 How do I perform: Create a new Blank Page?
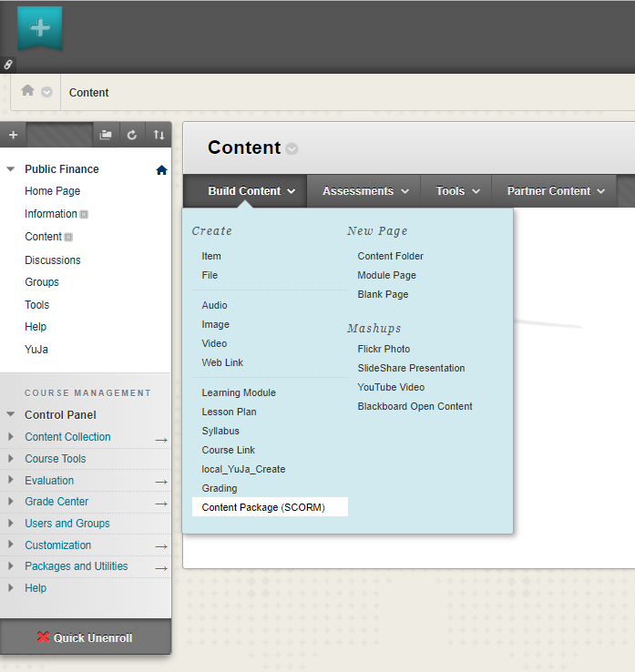[383, 294]
